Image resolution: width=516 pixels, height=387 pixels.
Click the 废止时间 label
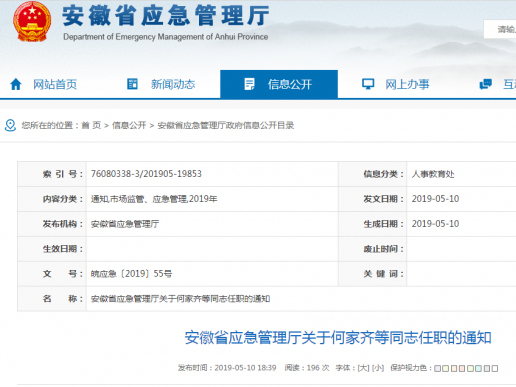point(384,249)
